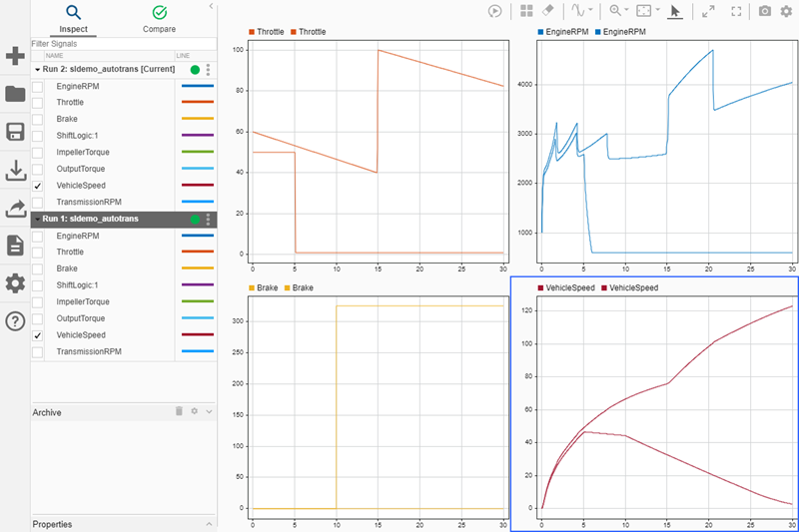Switch to the Inspect tab

(x=73, y=18)
